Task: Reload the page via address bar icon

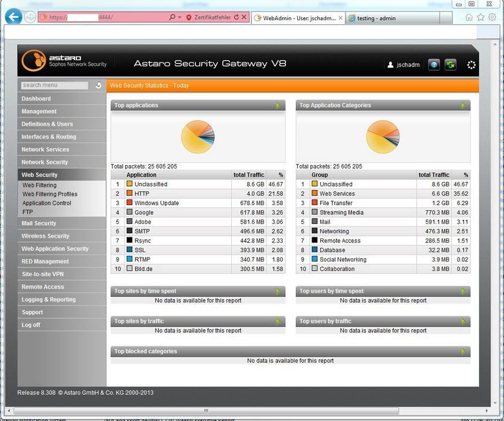Action: coord(236,17)
